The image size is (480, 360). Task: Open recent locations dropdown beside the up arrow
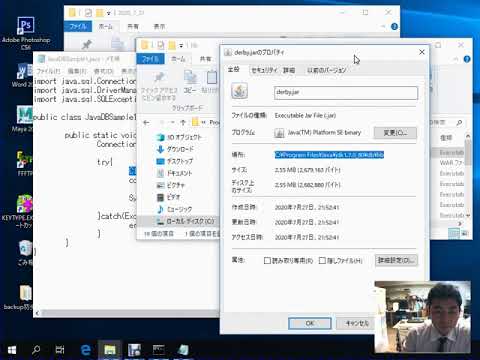point(172,123)
